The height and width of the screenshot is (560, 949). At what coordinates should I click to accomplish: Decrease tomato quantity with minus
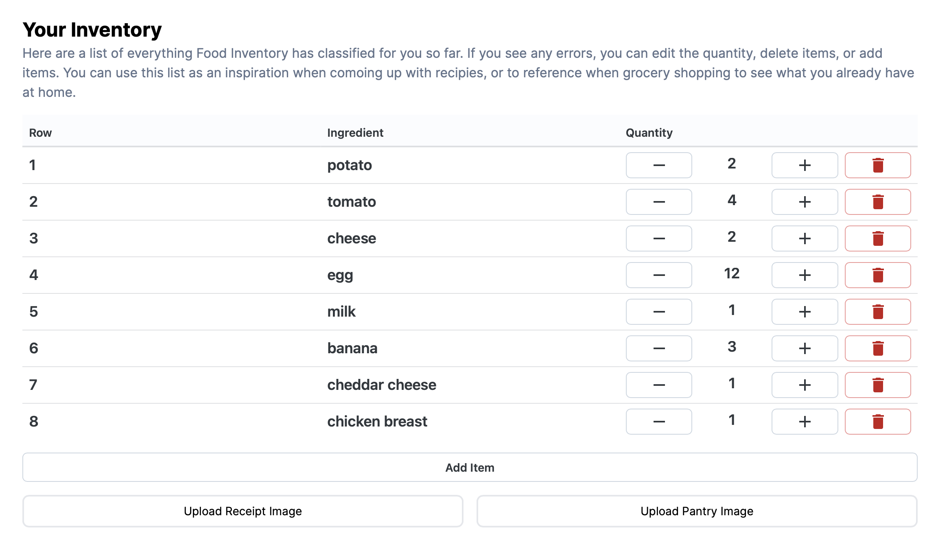(x=659, y=202)
